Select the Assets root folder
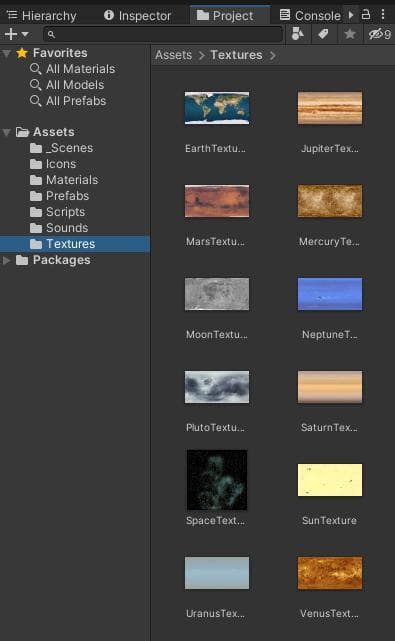 pyautogui.click(x=45, y=132)
